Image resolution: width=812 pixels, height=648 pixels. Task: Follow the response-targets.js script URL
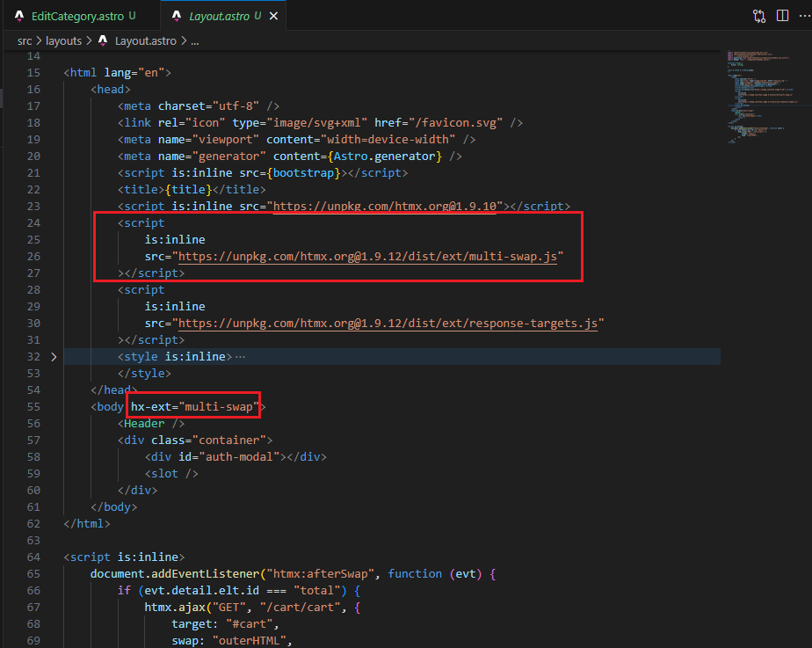[388, 324]
